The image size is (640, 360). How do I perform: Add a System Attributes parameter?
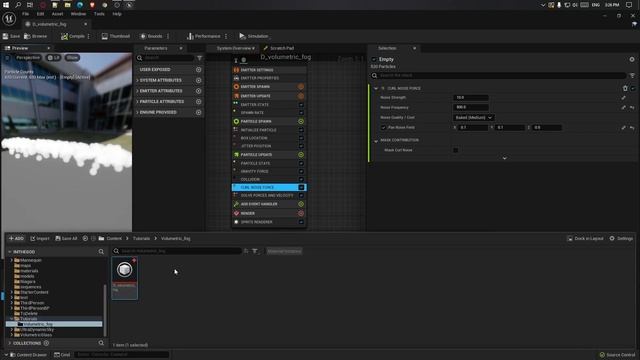[x=198, y=80]
